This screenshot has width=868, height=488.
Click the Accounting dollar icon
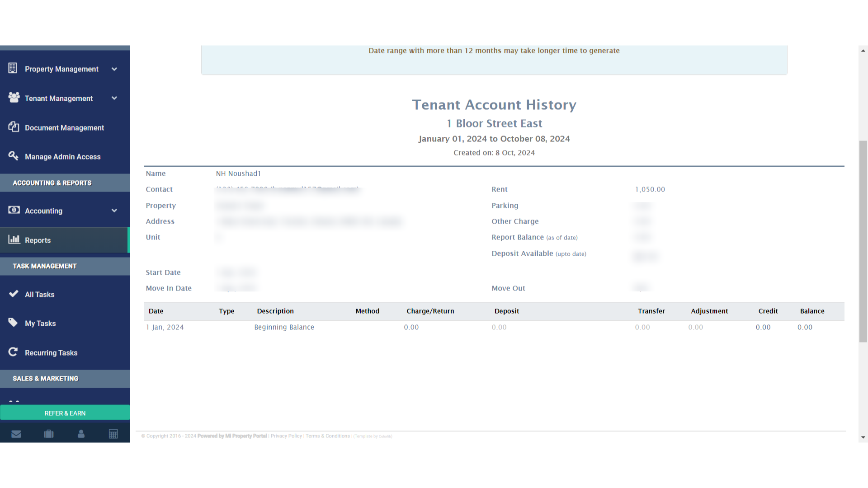point(13,210)
